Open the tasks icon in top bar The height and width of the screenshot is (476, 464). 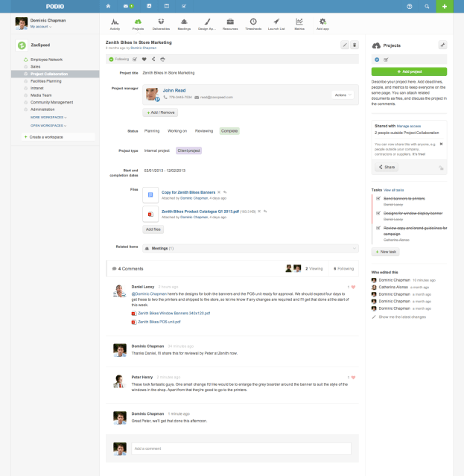(184, 6)
